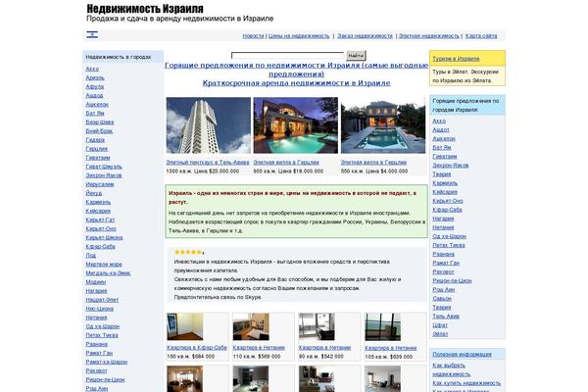Open Элитная недвижимость menu link
Screen dimensions: 588x392
428,36
